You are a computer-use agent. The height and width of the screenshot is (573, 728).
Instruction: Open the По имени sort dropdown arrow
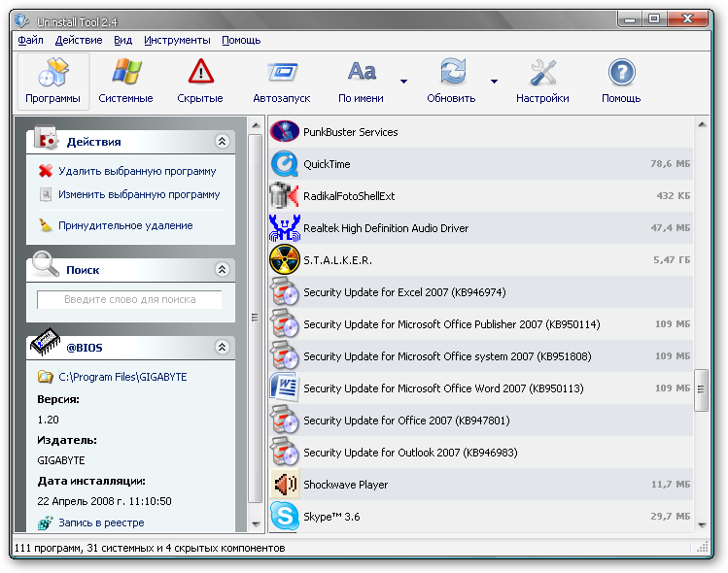(x=403, y=82)
